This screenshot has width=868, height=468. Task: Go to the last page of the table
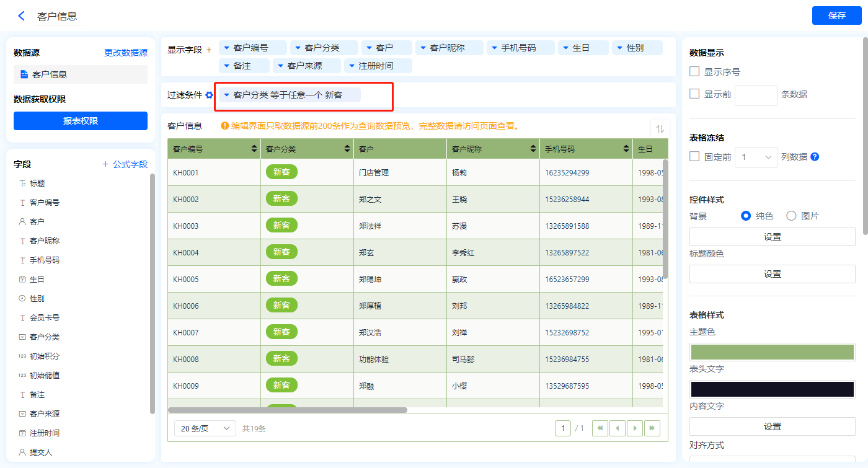(652, 428)
